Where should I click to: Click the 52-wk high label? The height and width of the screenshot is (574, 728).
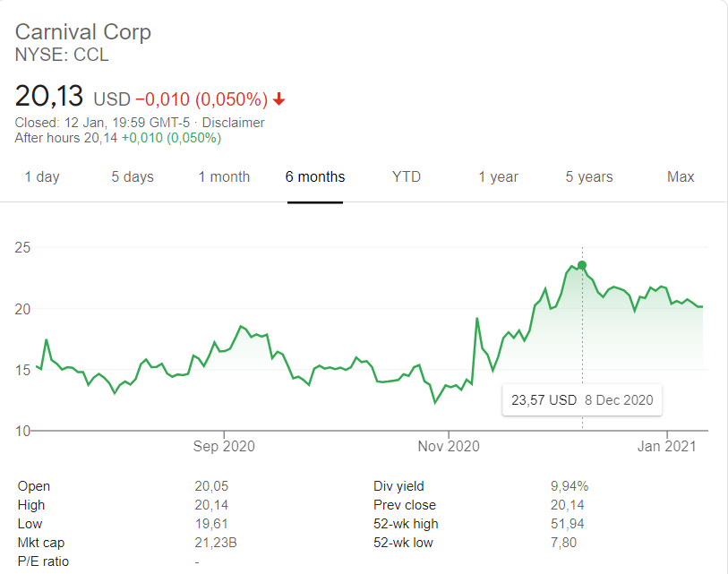click(x=406, y=524)
